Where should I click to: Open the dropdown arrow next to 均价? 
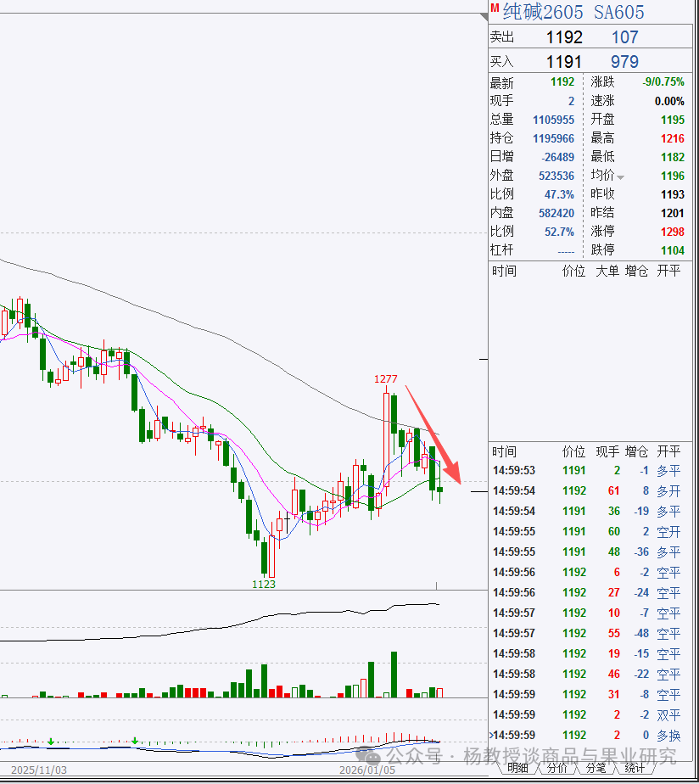coord(620,177)
